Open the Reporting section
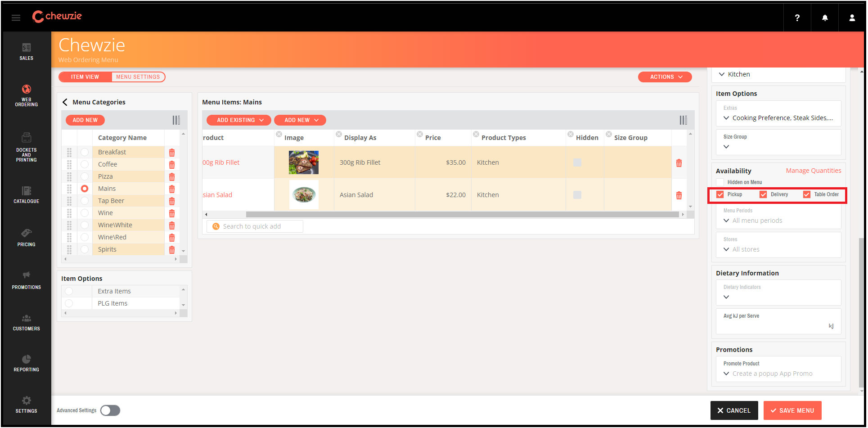The image size is (868, 428). pos(27,363)
